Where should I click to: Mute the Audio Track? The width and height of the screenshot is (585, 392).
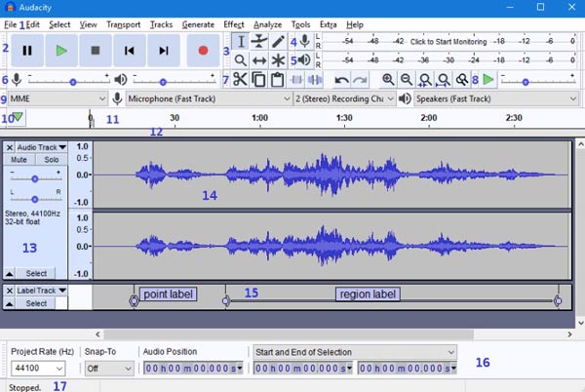(19, 160)
